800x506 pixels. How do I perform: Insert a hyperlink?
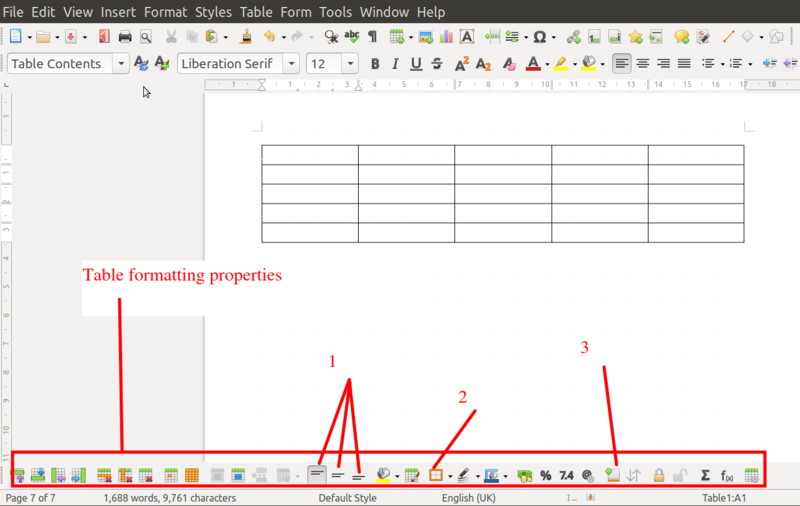[x=573, y=37]
